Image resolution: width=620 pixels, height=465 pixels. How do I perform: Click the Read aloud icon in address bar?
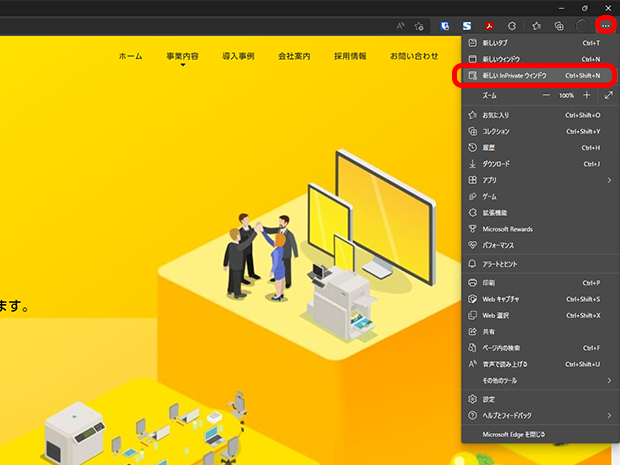pos(400,26)
